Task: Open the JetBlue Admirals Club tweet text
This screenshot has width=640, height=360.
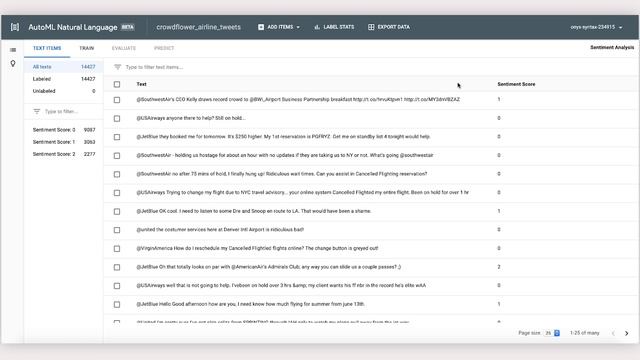Action: coord(269,267)
